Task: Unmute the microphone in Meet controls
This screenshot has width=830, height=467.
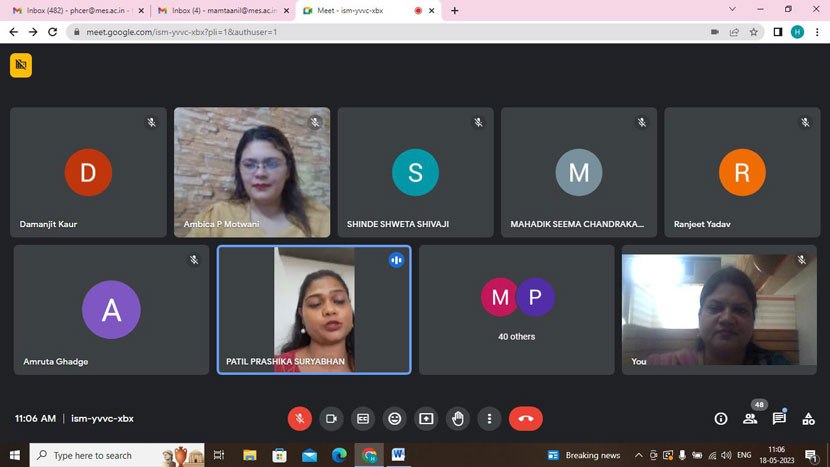Action: click(x=300, y=419)
